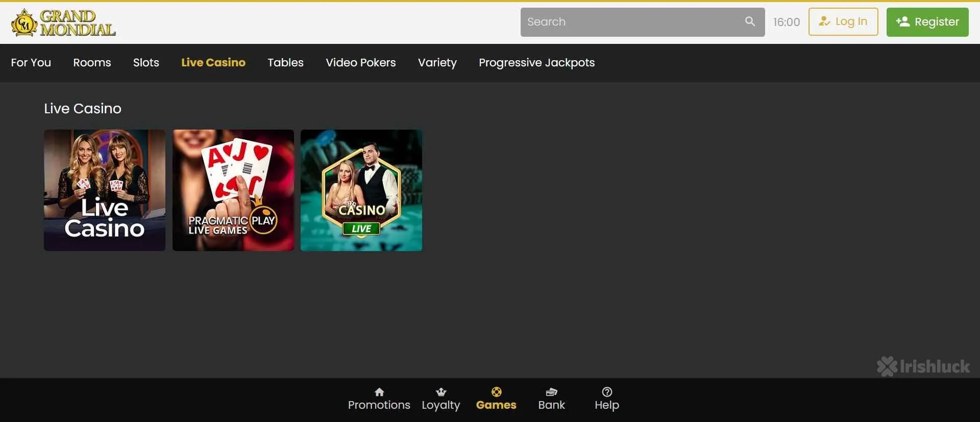This screenshot has width=980, height=422.
Task: Click the Games label in bottom bar
Action: 496,405
